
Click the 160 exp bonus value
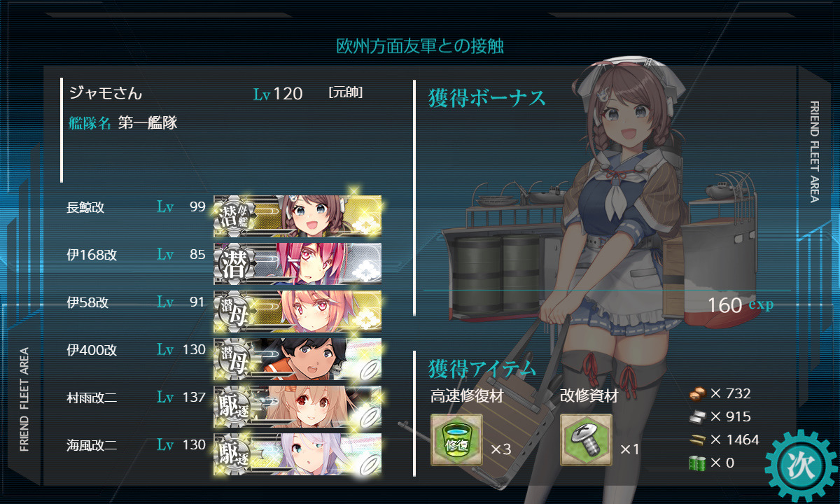tap(741, 305)
